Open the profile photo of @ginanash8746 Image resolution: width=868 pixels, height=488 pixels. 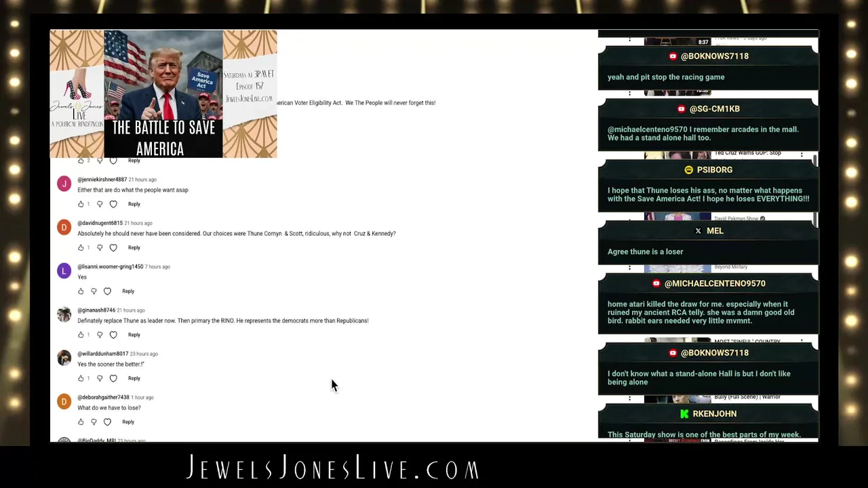click(64, 314)
